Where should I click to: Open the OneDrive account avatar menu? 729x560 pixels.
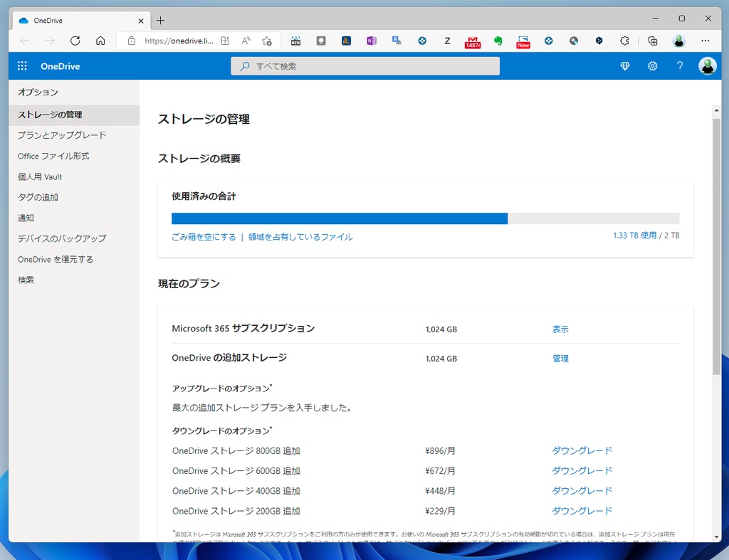coord(707,66)
